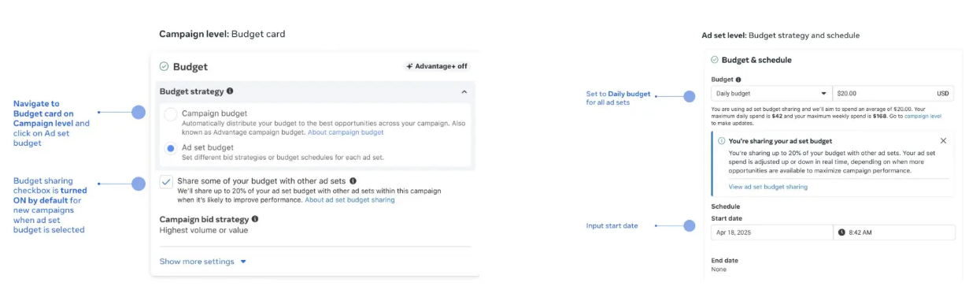Image resolution: width=980 pixels, height=286 pixels.
Task: Open the Daily budget dropdown
Action: 771,93
